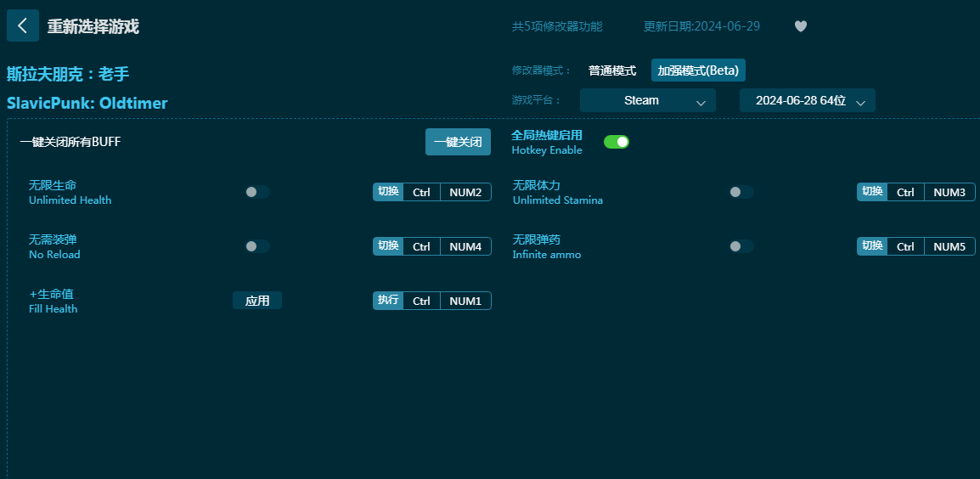Toggle Unlimited Health switch
The height and width of the screenshot is (479, 980).
coord(256,192)
